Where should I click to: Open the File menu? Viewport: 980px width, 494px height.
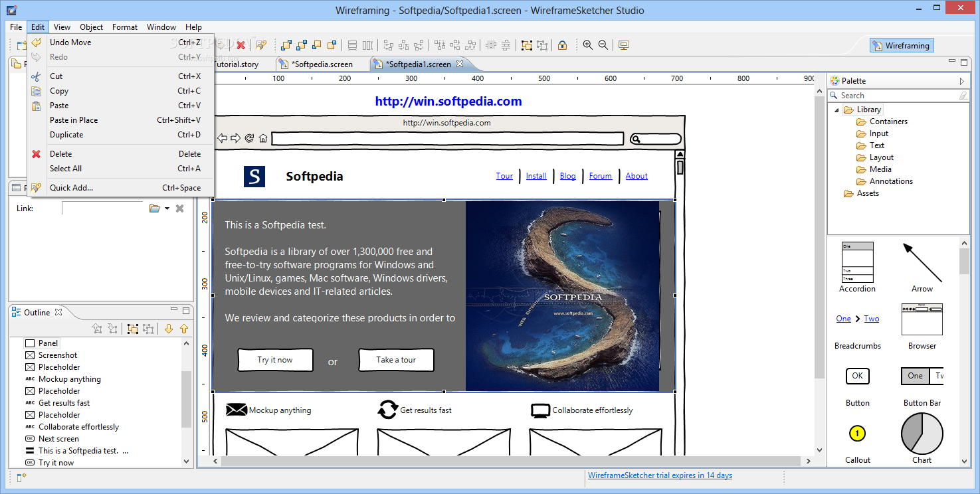17,27
